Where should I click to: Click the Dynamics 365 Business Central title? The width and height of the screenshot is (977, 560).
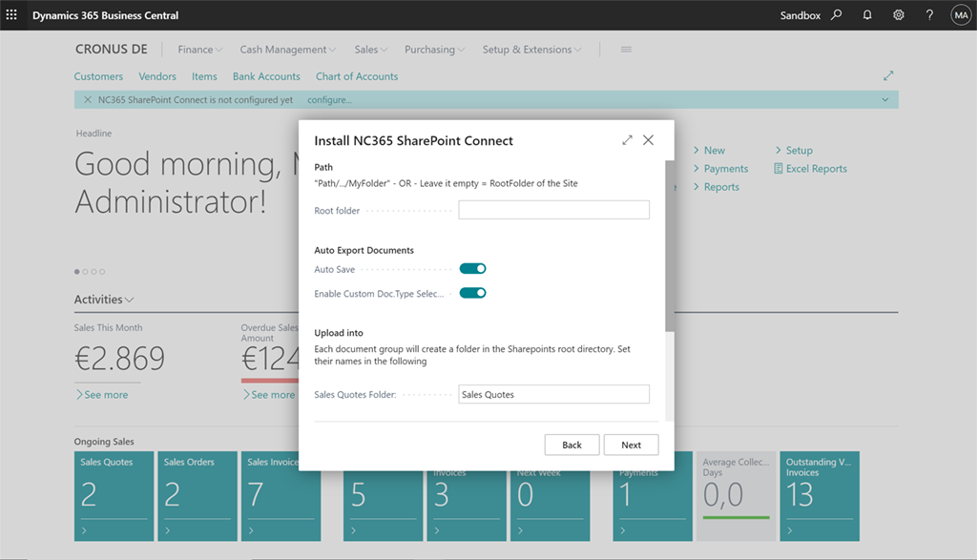(105, 15)
